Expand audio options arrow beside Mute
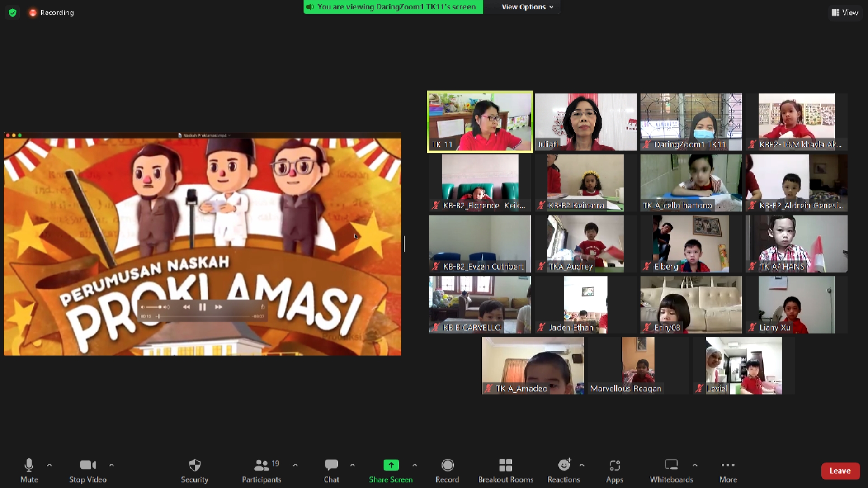Image resolution: width=868 pixels, height=488 pixels. (49, 465)
